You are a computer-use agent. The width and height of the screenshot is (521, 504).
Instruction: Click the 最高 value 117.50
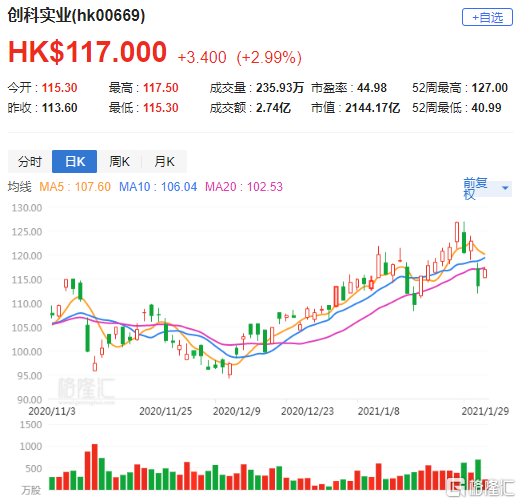pyautogui.click(x=161, y=88)
